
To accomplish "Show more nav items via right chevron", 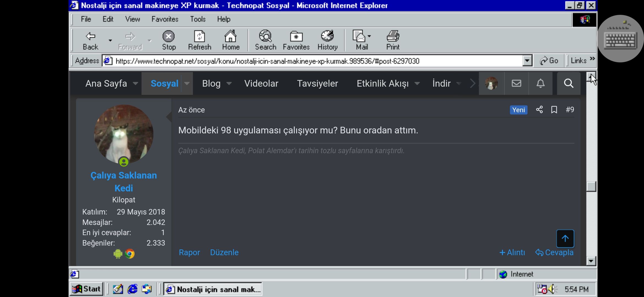I will [472, 83].
